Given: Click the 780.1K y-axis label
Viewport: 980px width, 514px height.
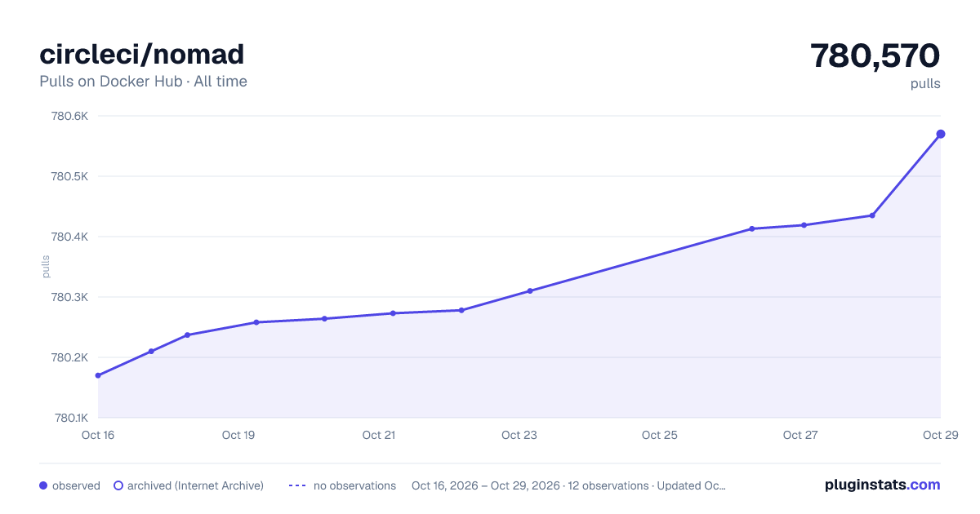Looking at the screenshot, I should (x=70, y=418).
